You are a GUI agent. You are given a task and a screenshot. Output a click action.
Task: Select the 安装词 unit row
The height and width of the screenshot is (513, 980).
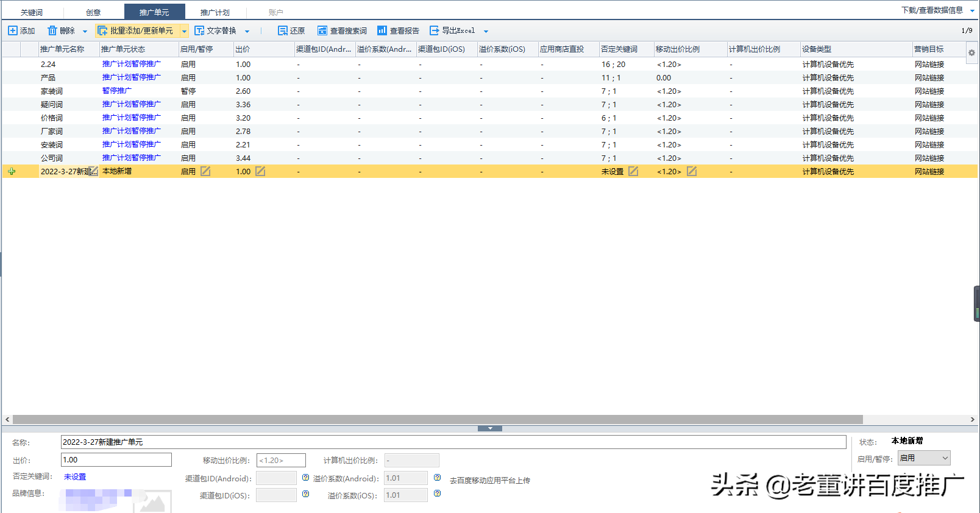pyautogui.click(x=490, y=144)
